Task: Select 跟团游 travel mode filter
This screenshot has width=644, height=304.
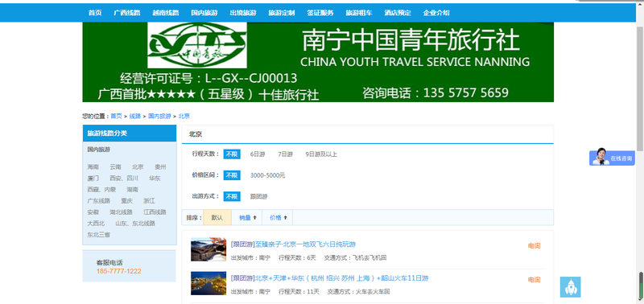Action: click(258, 196)
